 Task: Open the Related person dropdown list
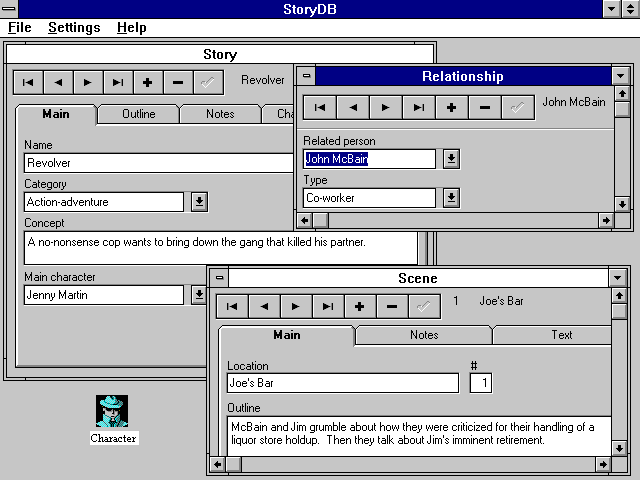451,159
